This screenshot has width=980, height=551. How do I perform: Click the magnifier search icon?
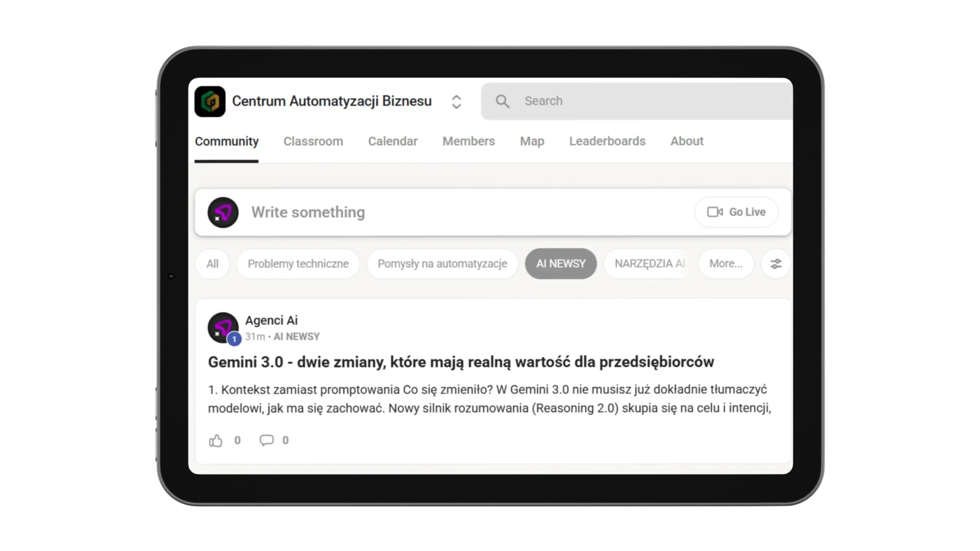[x=502, y=101]
